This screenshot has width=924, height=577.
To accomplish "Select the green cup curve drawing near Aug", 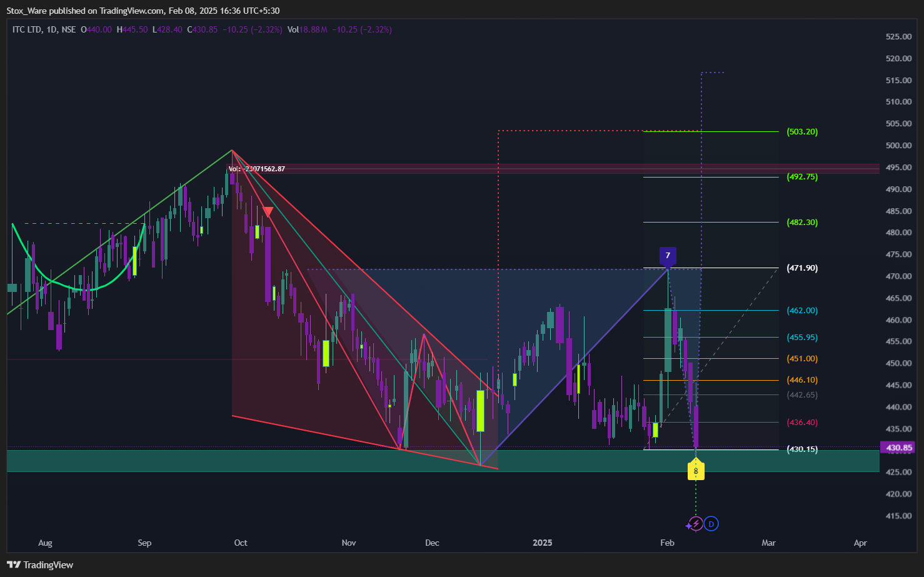I will click(x=78, y=258).
